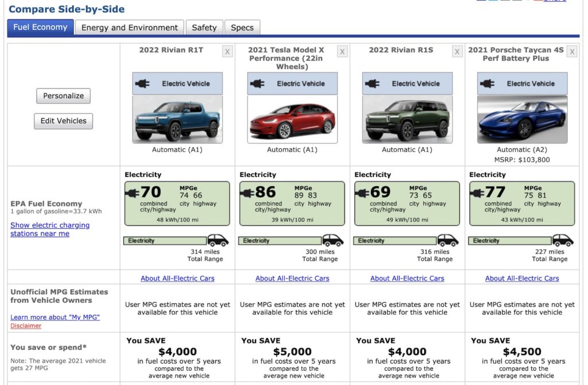Click the EPA Fuel Economy row label
The width and height of the screenshot is (588, 385).
pos(46,204)
